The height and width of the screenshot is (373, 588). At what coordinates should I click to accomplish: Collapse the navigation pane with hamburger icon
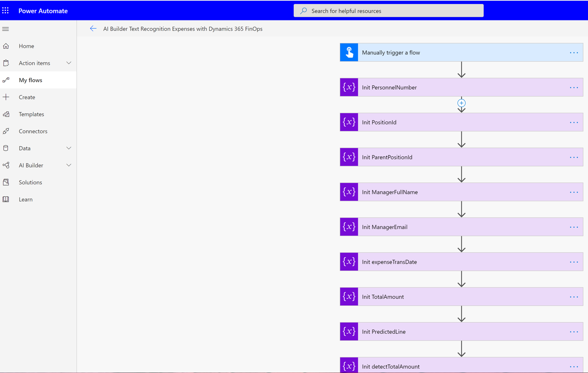[5, 29]
